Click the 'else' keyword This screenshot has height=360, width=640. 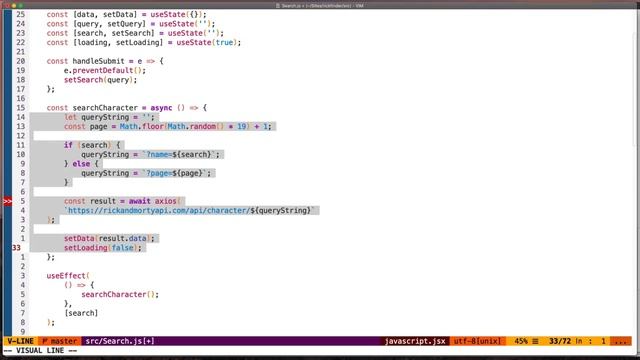click(81, 164)
